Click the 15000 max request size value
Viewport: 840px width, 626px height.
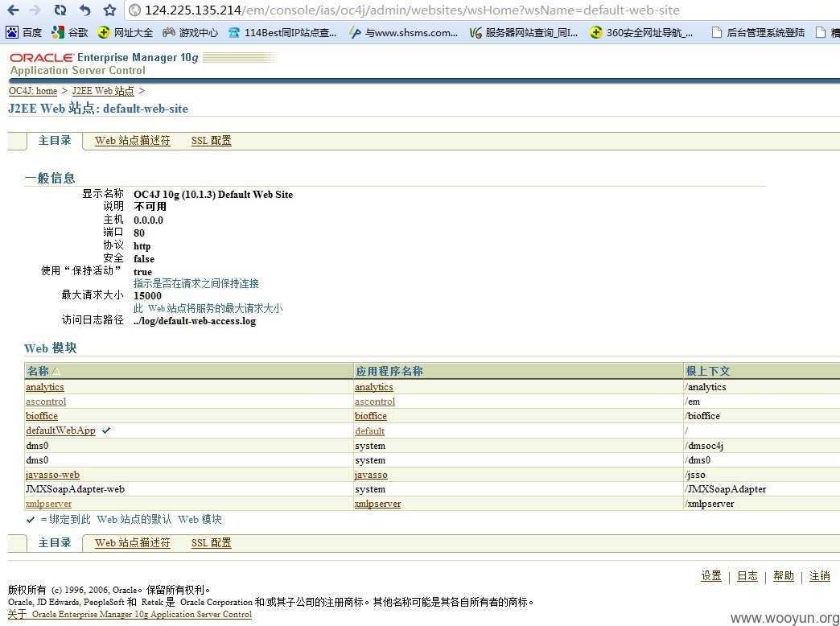click(147, 296)
